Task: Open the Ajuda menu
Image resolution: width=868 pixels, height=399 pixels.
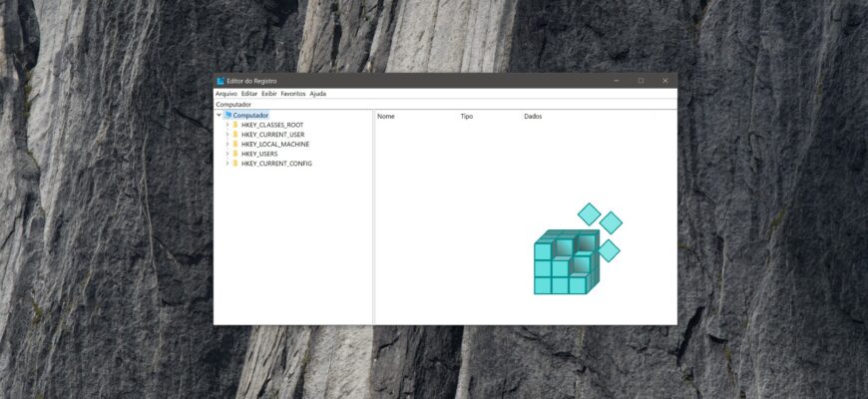Action: (x=318, y=94)
